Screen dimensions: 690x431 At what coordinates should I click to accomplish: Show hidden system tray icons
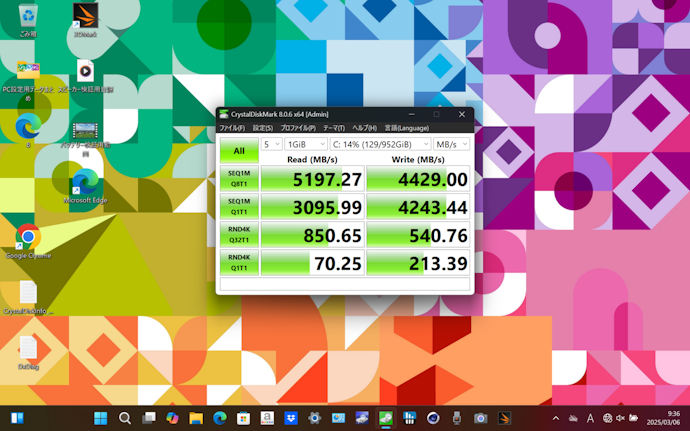pyautogui.click(x=556, y=418)
